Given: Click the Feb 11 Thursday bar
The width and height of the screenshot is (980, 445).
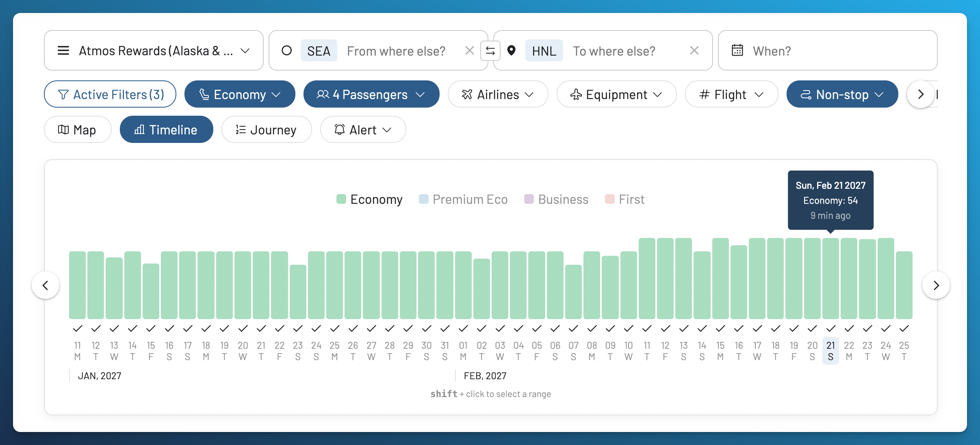Looking at the screenshot, I should click(x=647, y=279).
